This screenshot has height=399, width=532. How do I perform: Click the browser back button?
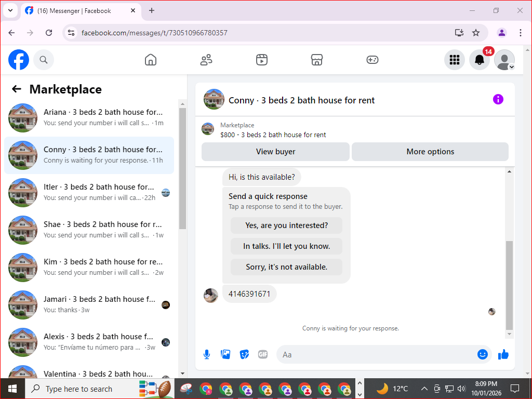11,33
